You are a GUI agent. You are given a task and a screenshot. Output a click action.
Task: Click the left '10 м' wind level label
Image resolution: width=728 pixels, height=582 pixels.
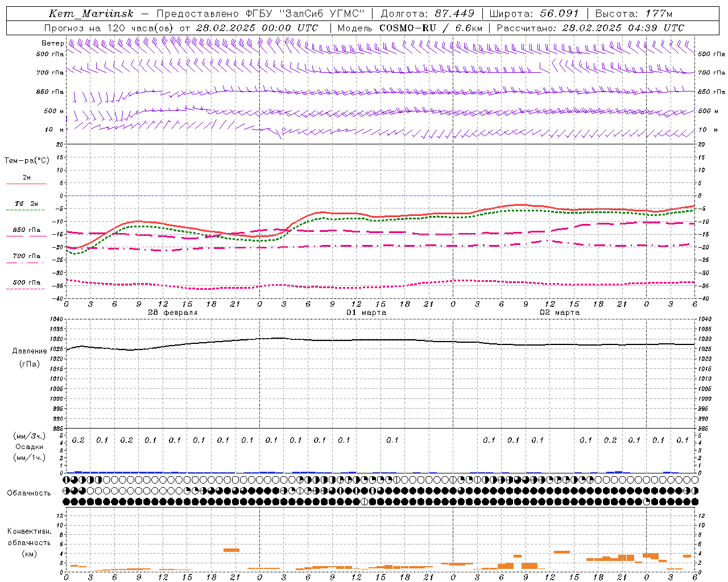point(55,130)
